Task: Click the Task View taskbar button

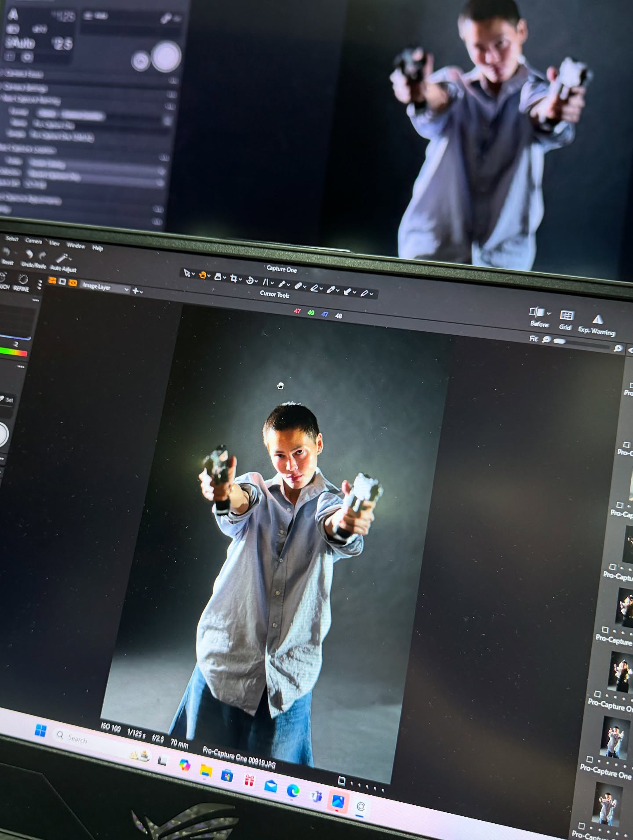Action: (163, 760)
